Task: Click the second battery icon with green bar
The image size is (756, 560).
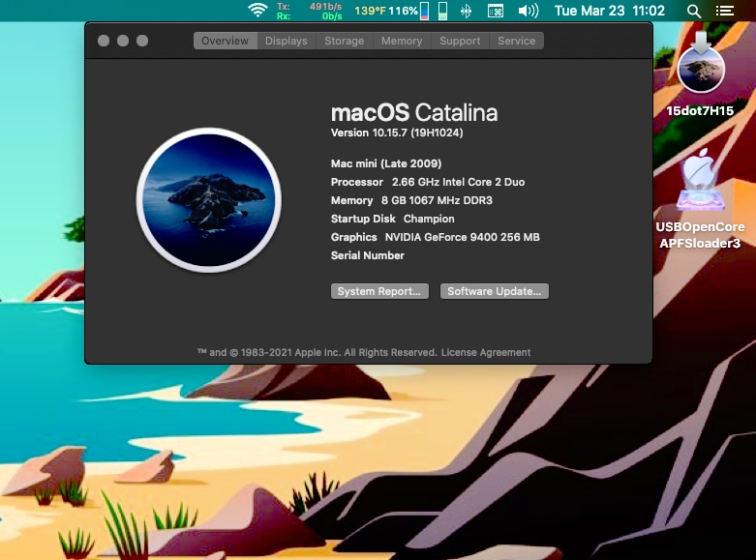Action: coord(442,11)
